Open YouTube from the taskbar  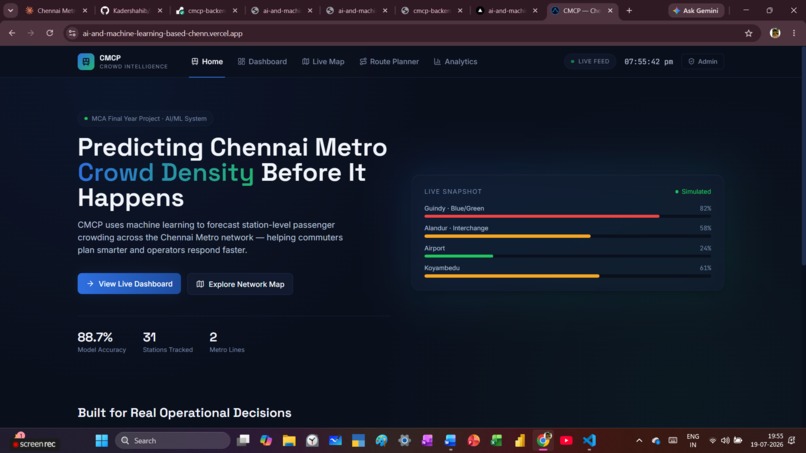click(566, 441)
